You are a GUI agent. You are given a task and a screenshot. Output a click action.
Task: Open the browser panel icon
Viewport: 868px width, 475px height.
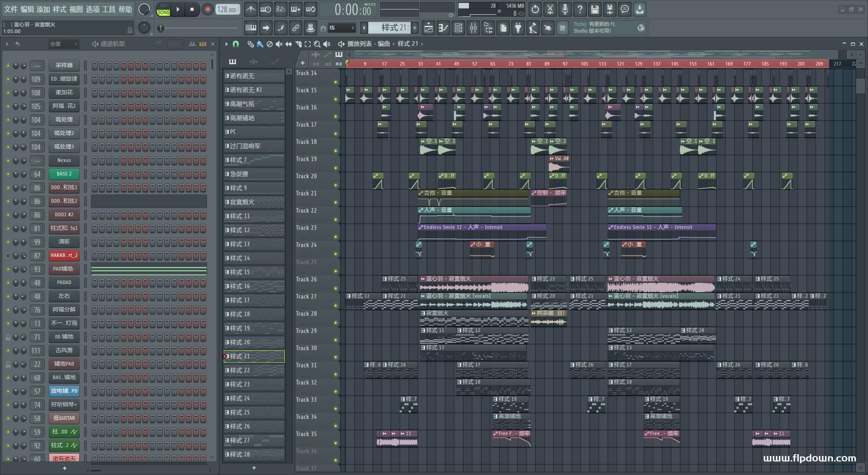pyautogui.click(x=488, y=28)
